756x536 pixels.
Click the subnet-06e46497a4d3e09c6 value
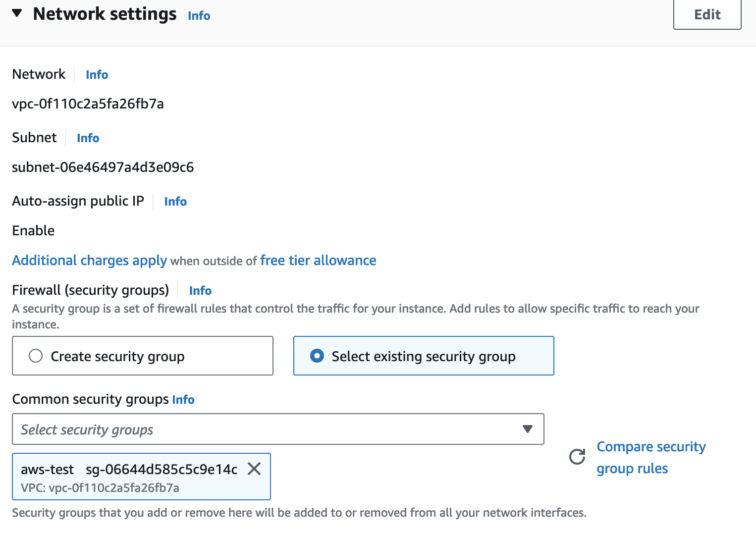pos(103,167)
